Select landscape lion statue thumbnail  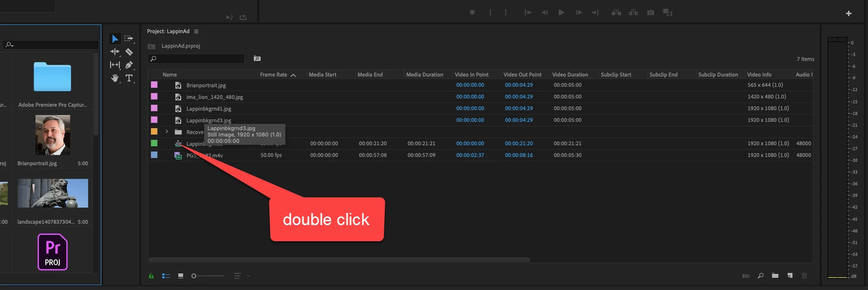[53, 193]
